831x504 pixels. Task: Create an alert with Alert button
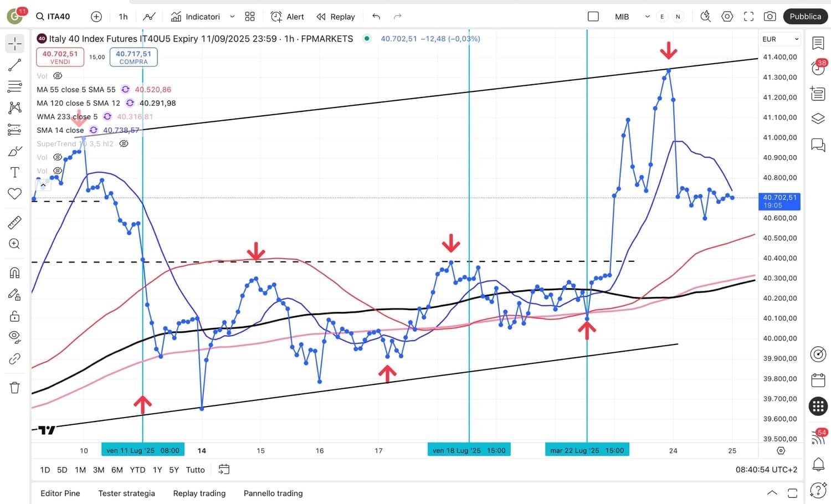(288, 17)
